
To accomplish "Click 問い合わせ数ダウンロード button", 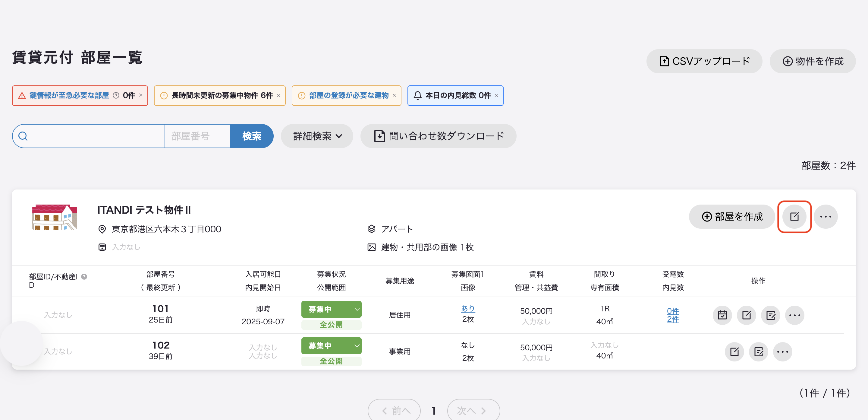I will (x=439, y=136).
